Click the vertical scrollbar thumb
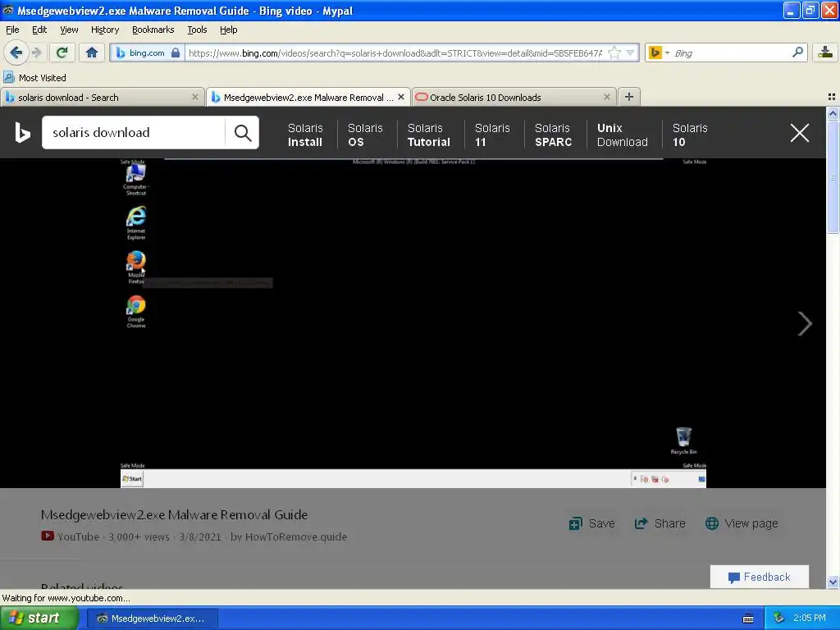This screenshot has height=630, width=840. (x=833, y=177)
